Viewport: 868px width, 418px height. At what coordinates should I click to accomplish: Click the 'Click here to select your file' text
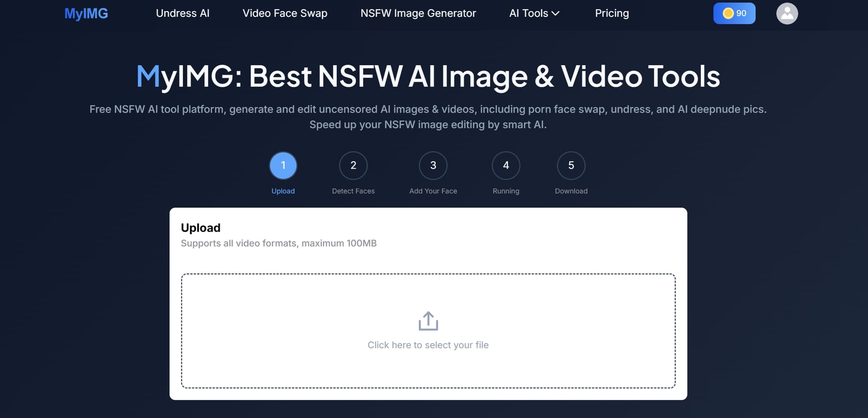[428, 345]
